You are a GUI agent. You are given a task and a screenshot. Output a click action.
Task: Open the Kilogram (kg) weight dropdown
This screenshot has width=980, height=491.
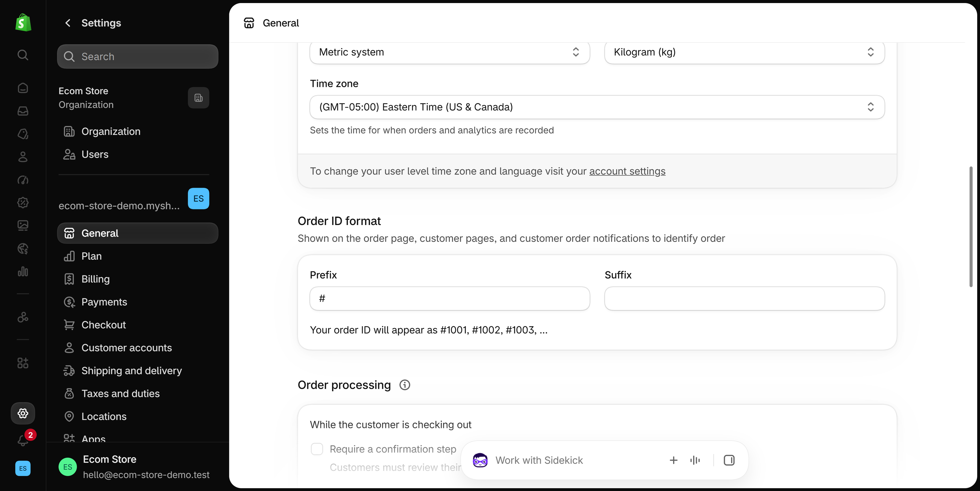coord(744,52)
